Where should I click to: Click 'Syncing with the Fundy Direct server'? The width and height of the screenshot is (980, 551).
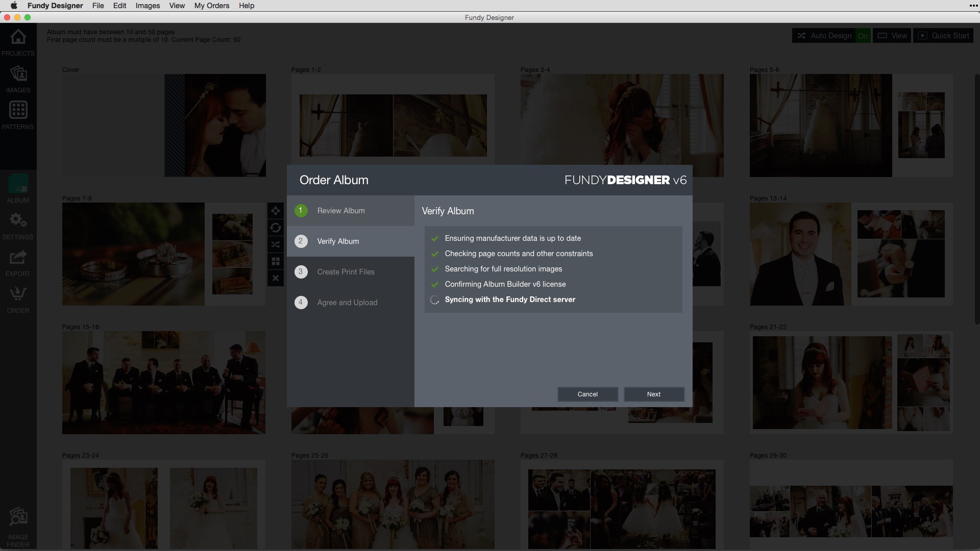(x=510, y=299)
